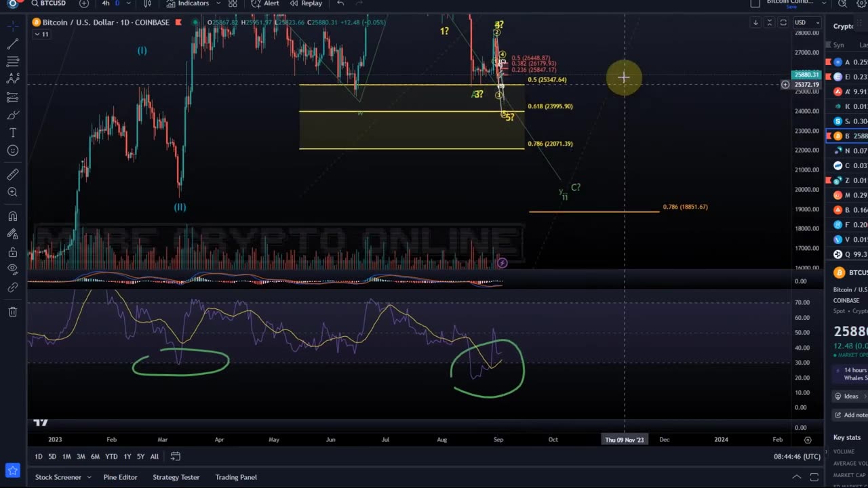868x488 pixels.
Task: Open the candlestick chart type selector
Action: click(x=148, y=3)
